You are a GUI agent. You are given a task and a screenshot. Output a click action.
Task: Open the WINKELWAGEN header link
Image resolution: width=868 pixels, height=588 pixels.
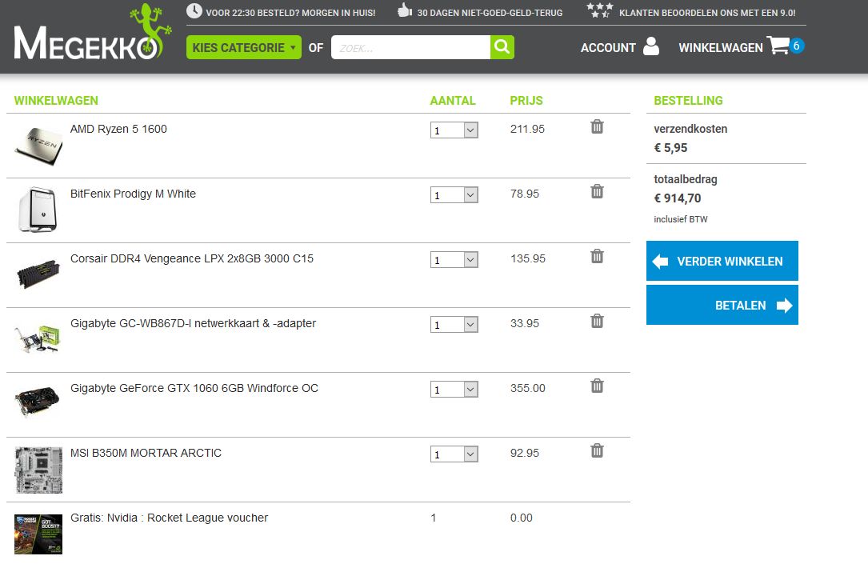(721, 48)
